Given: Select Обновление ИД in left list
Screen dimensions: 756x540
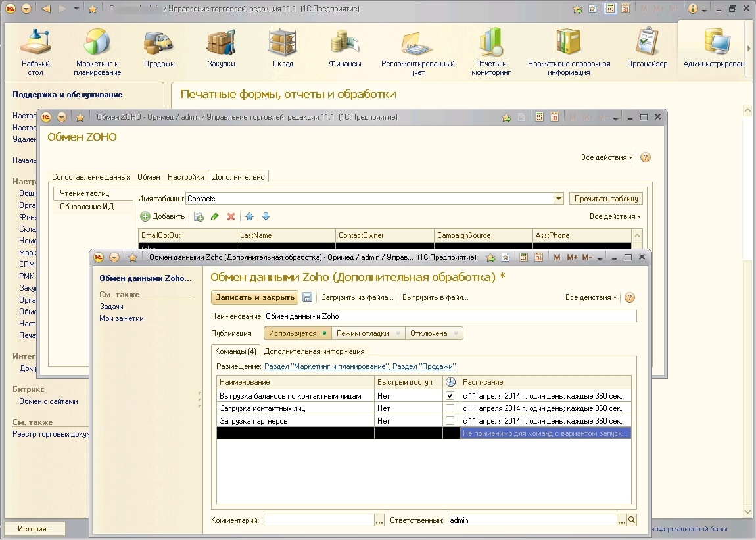Looking at the screenshot, I should coord(87,207).
